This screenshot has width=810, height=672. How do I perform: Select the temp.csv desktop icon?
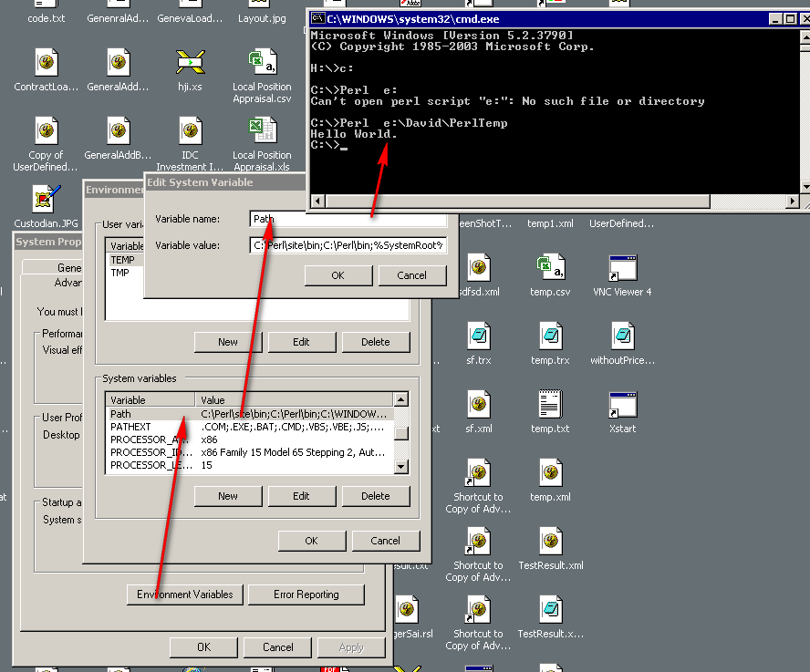[550, 267]
